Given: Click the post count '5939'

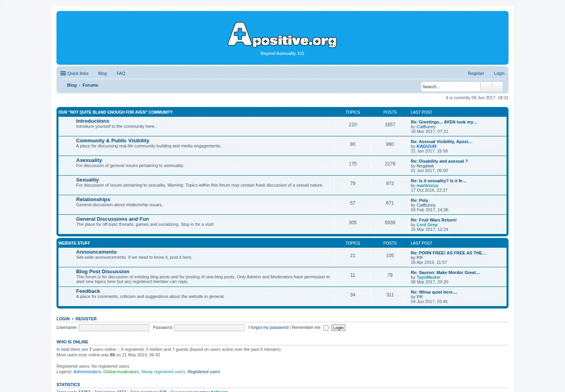Looking at the screenshot, I should pyautogui.click(x=390, y=223).
